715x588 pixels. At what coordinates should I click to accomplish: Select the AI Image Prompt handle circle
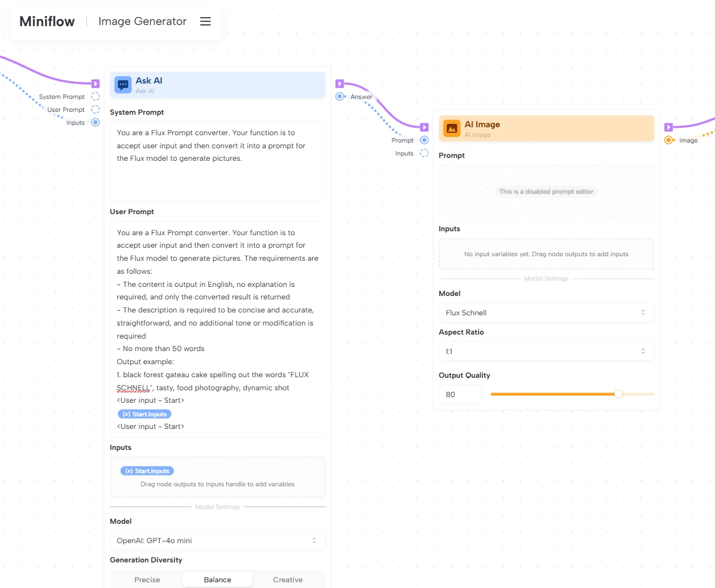(x=424, y=140)
